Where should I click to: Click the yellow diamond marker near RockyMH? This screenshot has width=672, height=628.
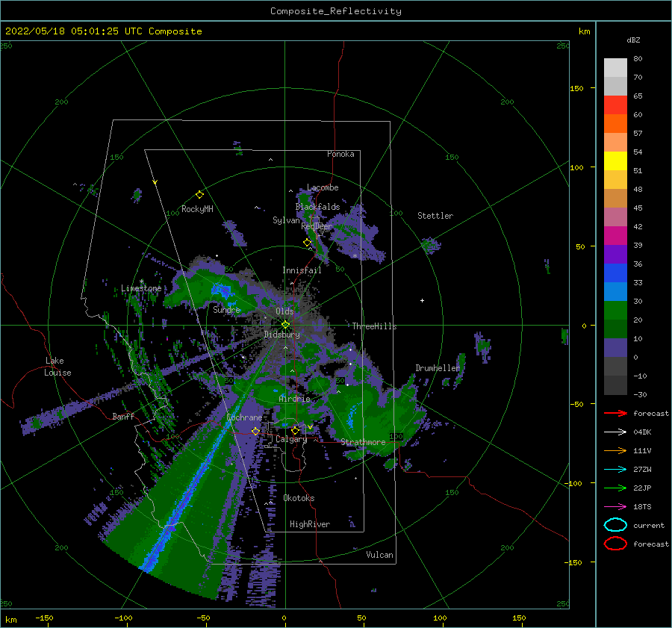[x=199, y=195]
